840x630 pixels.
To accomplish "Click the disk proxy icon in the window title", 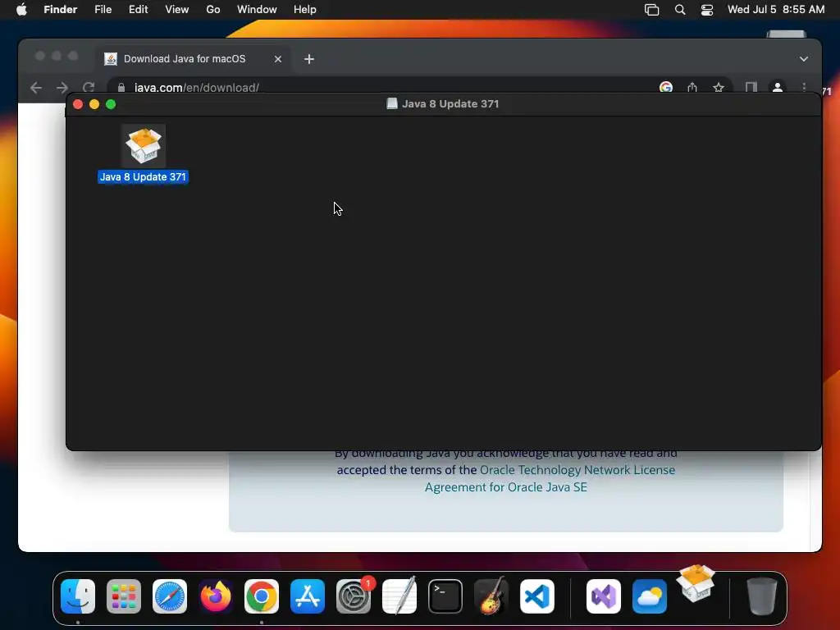I will 392,104.
